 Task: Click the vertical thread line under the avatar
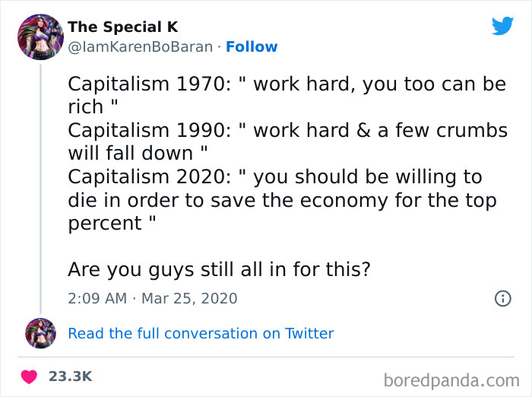tap(40, 190)
